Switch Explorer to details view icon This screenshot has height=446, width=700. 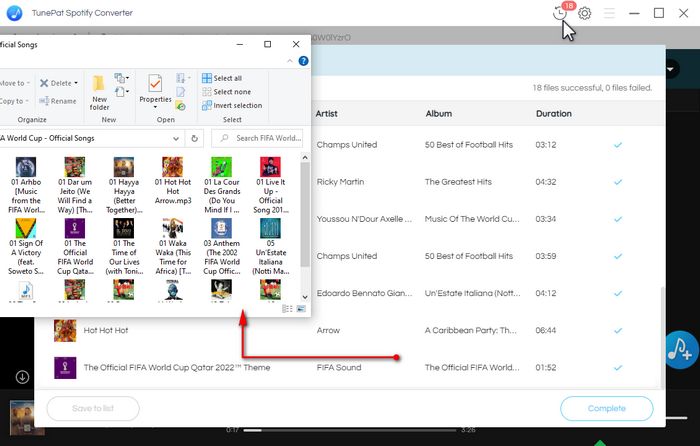pos(287,309)
